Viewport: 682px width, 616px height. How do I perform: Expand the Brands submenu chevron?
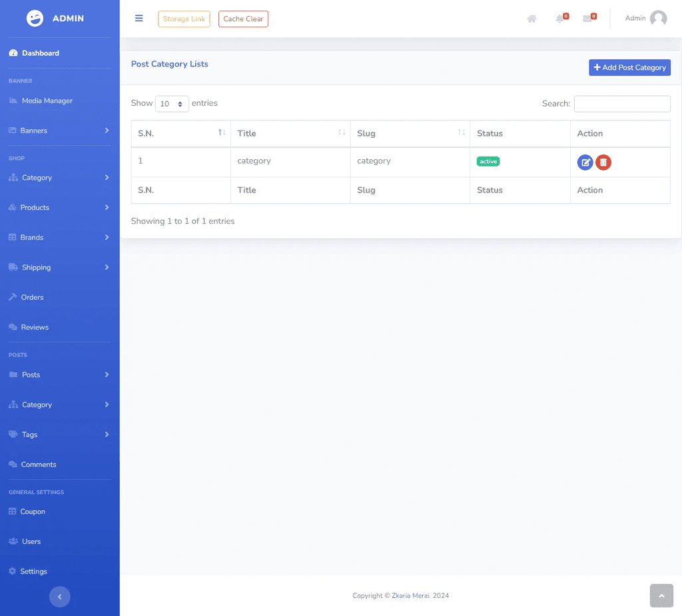click(107, 238)
